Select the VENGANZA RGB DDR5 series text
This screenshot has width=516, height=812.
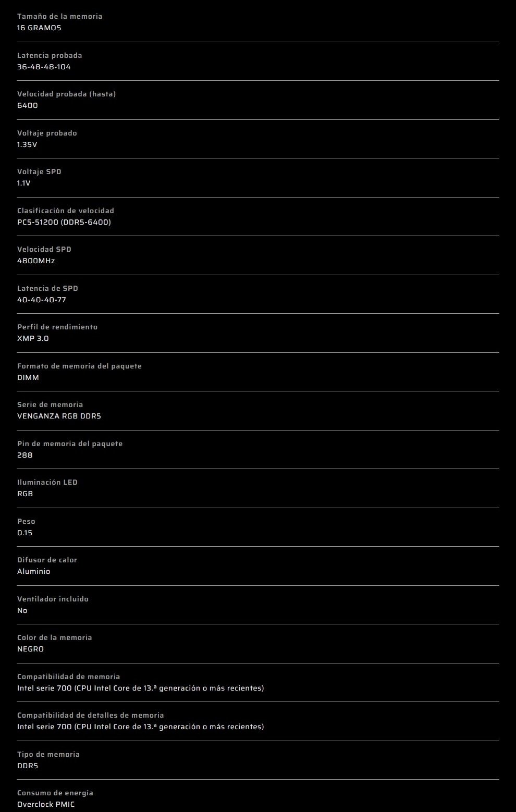(x=59, y=416)
